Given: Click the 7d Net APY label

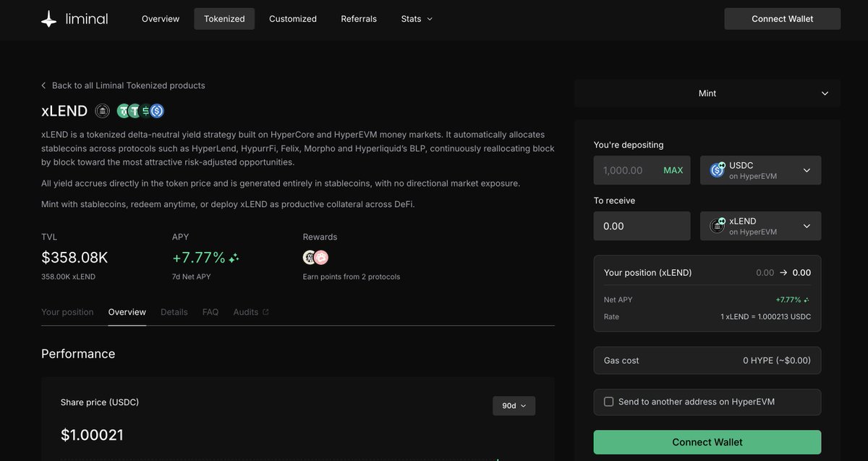Looking at the screenshot, I should point(192,276).
